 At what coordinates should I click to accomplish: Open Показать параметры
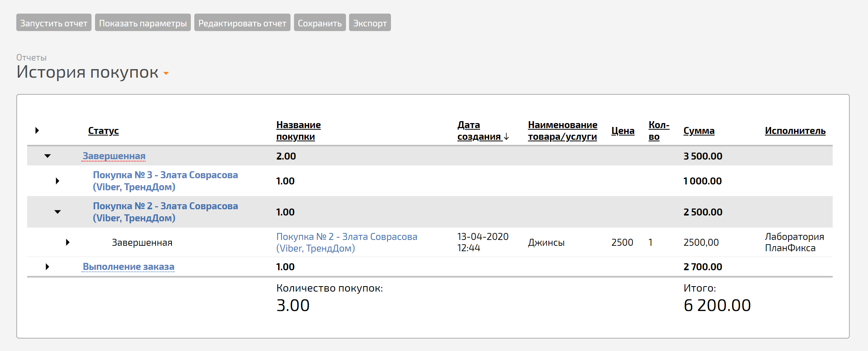click(143, 23)
